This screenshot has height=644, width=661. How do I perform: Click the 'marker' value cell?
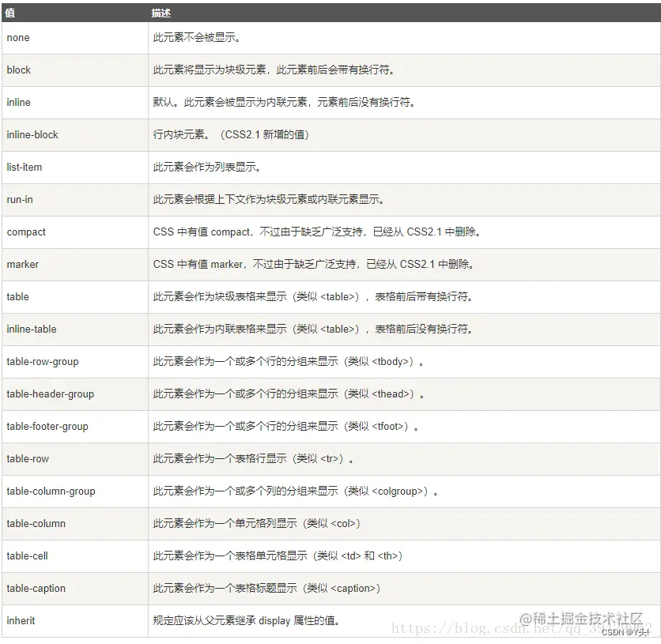coord(75,265)
